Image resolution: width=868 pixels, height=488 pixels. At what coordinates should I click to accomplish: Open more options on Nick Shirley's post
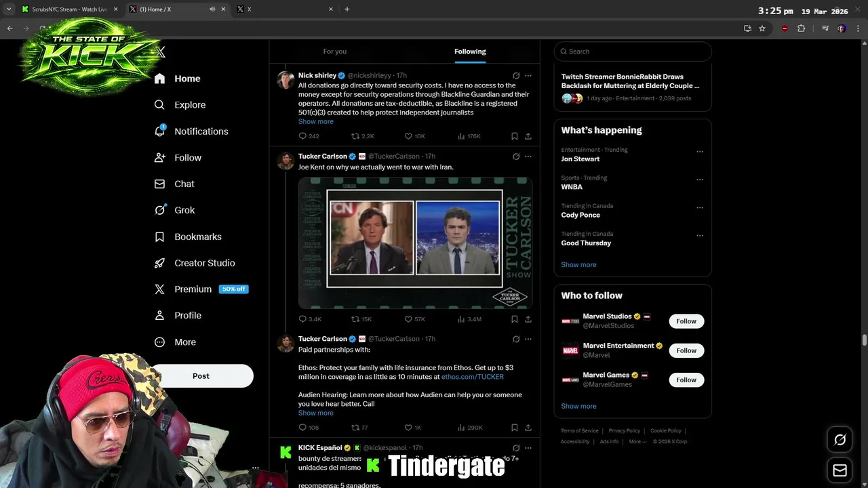[x=528, y=75]
